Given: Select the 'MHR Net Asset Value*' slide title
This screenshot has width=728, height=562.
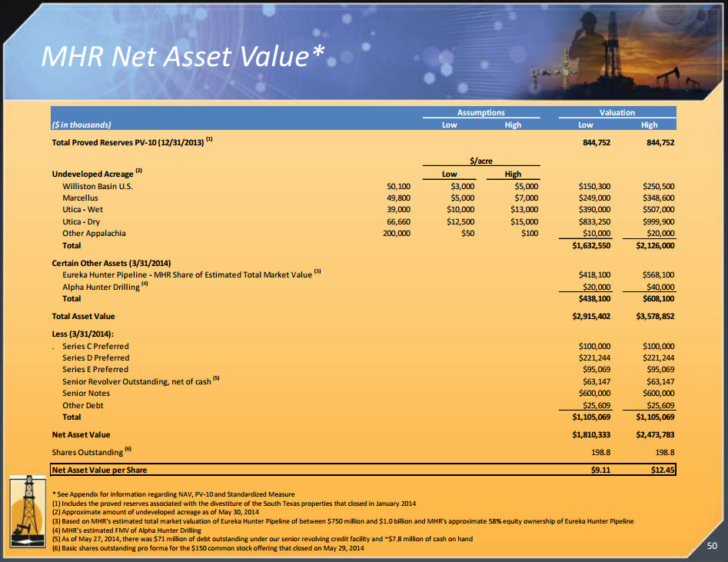Looking at the screenshot, I should pyautogui.click(x=182, y=56).
